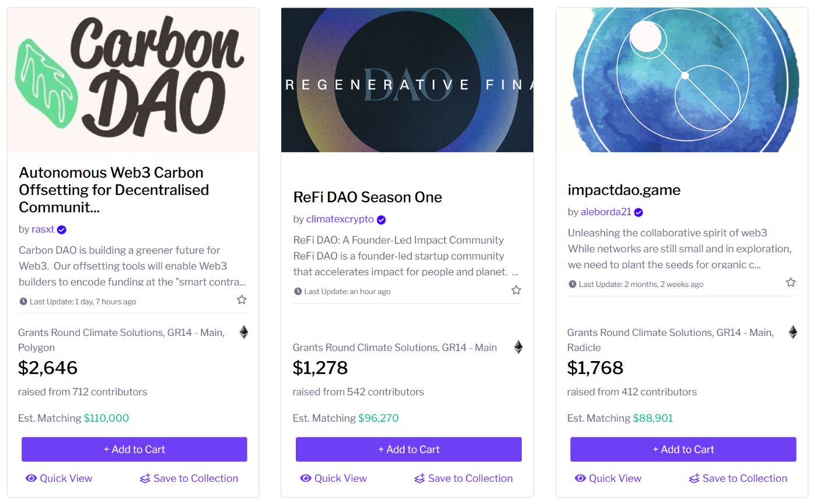This screenshot has width=817, height=504.
Task: Click the Carbon DAO banner thumbnail
Action: pyautogui.click(x=133, y=80)
